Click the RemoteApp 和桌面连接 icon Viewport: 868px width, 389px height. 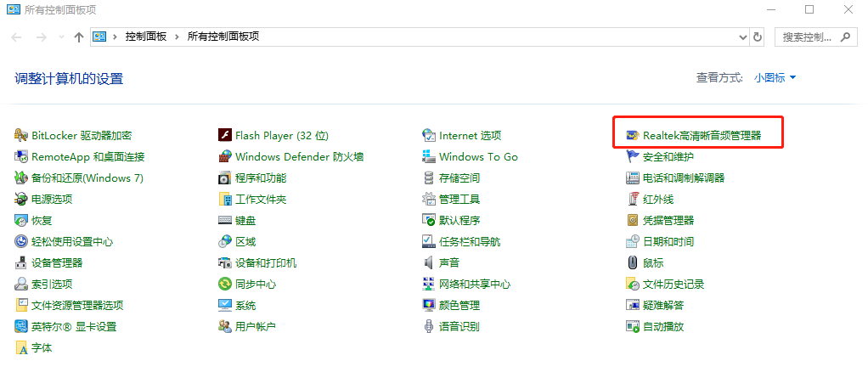pyautogui.click(x=21, y=156)
